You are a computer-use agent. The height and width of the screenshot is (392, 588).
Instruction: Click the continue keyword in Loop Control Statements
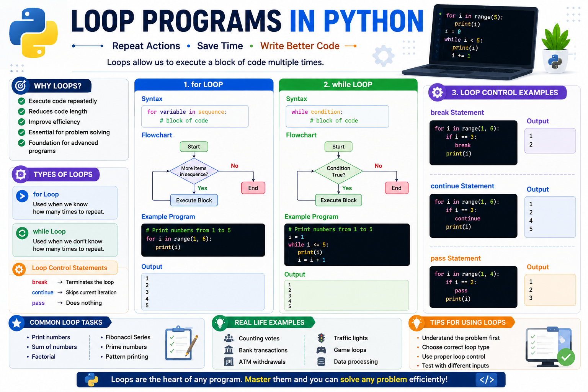[x=43, y=292]
